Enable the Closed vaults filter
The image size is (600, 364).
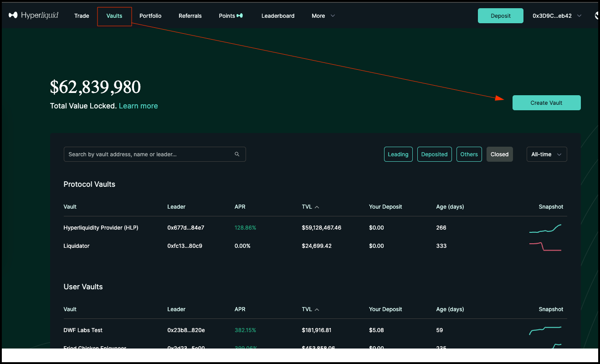tap(499, 154)
